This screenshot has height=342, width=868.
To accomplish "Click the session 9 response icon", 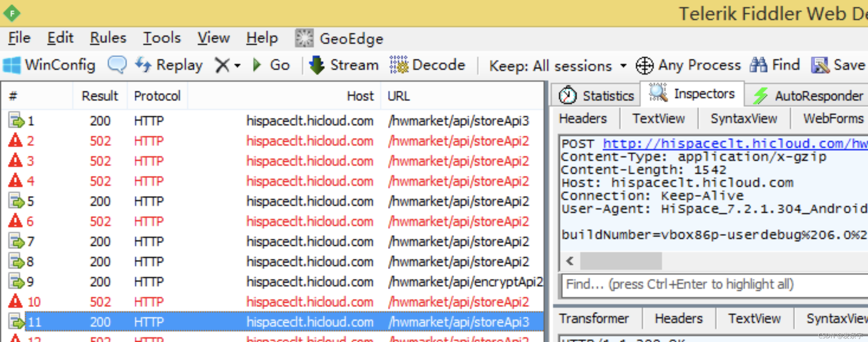I will click(16, 281).
